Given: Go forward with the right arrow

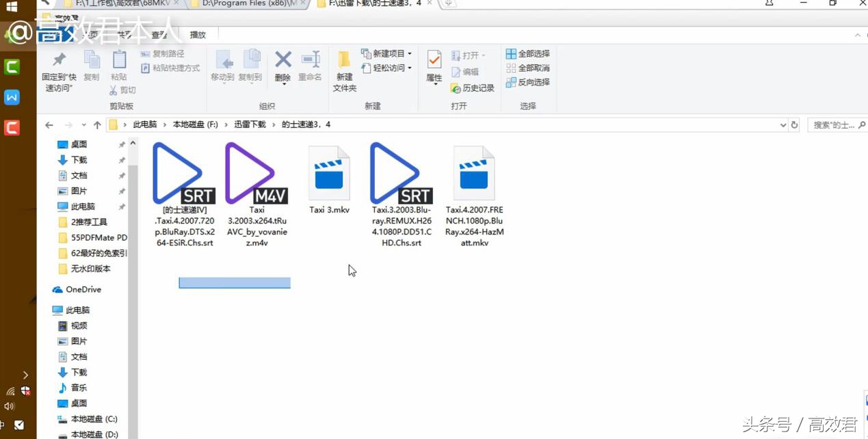Looking at the screenshot, I should (x=68, y=125).
